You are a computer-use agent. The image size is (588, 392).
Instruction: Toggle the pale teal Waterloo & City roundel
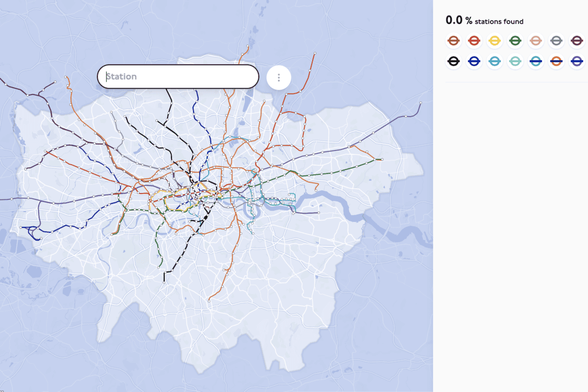[x=515, y=61]
